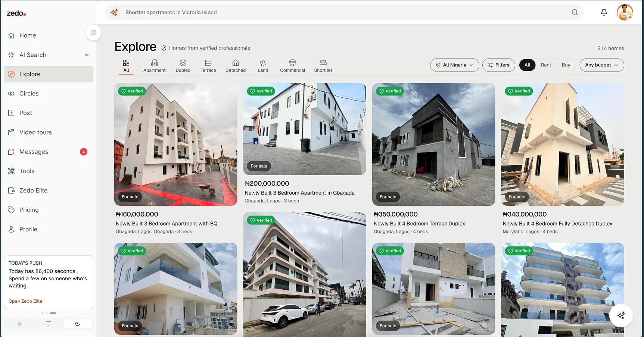Open Post in sidebar
Viewport: 644px width, 337px height.
49,113
